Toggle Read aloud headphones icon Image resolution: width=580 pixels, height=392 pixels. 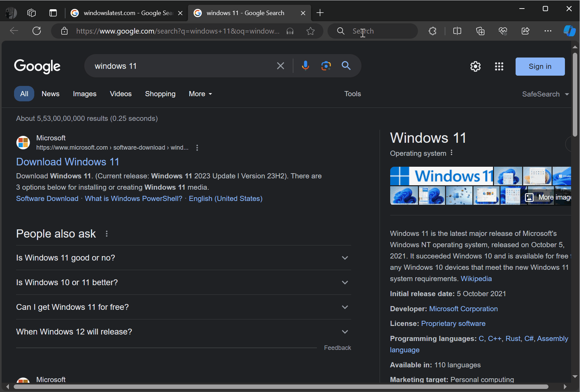[290, 31]
